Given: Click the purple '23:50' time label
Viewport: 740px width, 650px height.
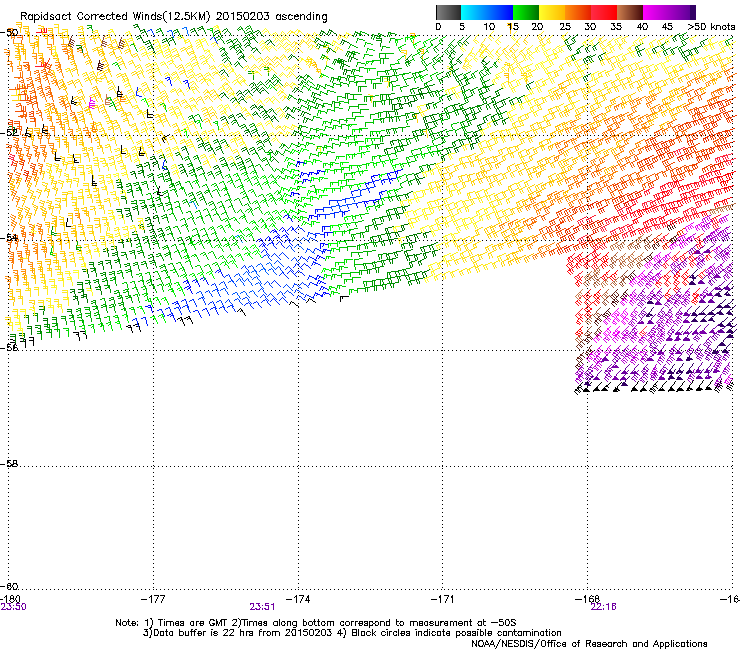Looking at the screenshot, I should 13,607.
